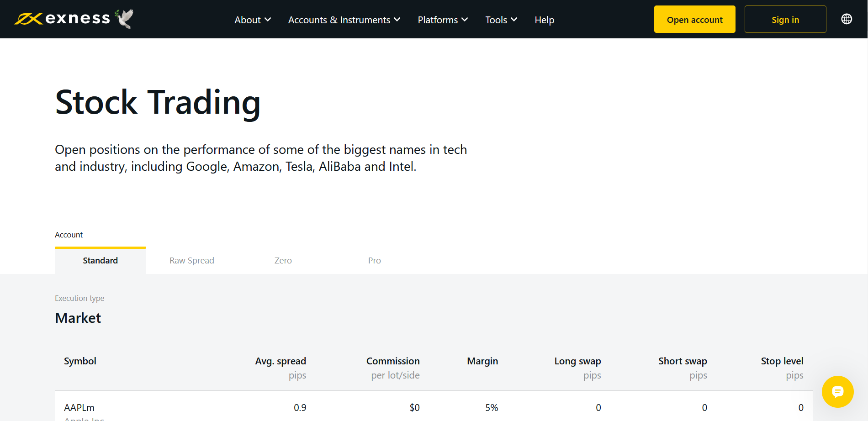Switch to the Zero account tab
The image size is (868, 421).
click(283, 260)
